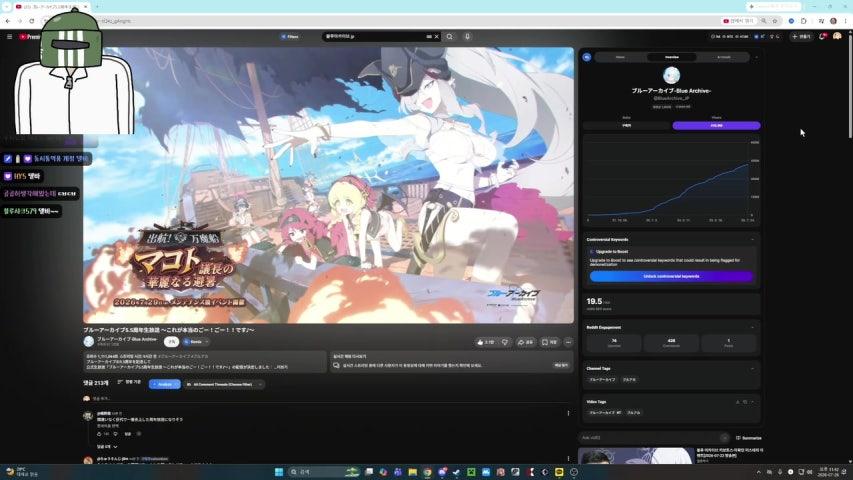
Task: Dislike the video with thumbs-down icon
Action: 505,342
